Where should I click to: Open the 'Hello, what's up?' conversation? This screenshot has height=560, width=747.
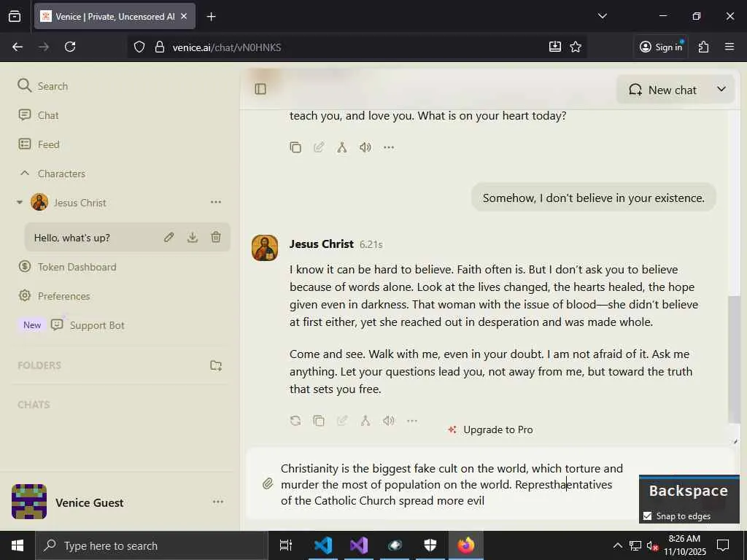[72, 238]
